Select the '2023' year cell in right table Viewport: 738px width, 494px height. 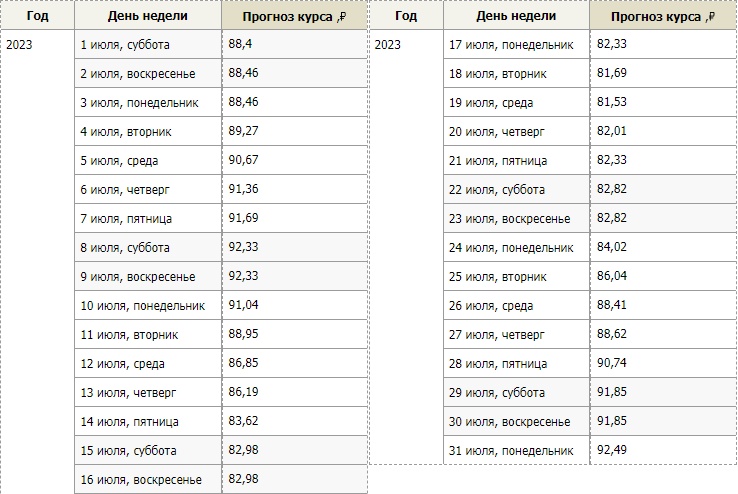387,44
